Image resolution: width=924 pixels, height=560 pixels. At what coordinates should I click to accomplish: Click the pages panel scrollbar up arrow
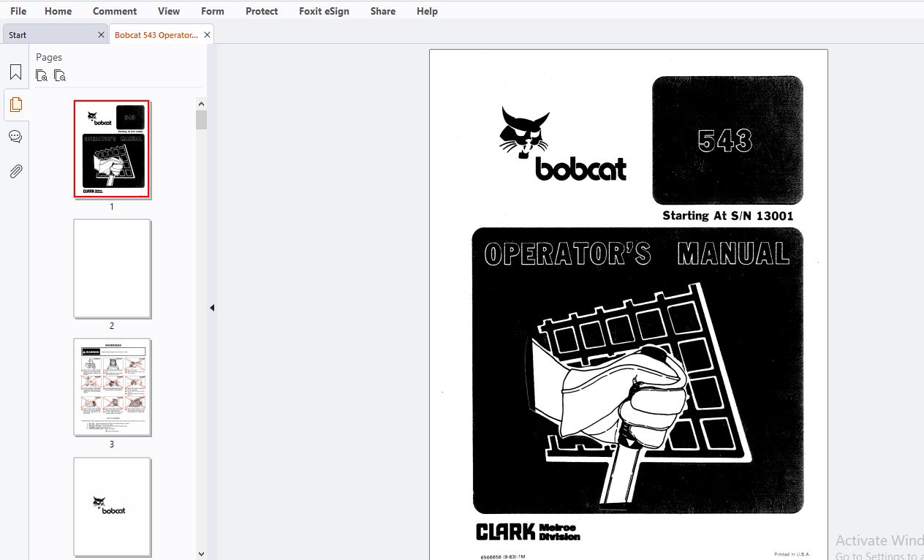pos(201,103)
